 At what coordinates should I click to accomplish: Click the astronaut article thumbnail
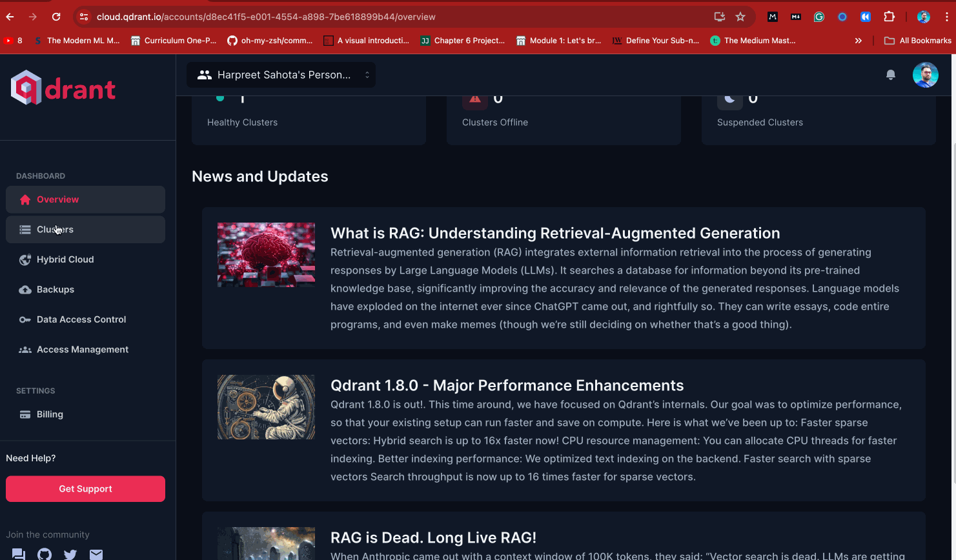point(266,407)
